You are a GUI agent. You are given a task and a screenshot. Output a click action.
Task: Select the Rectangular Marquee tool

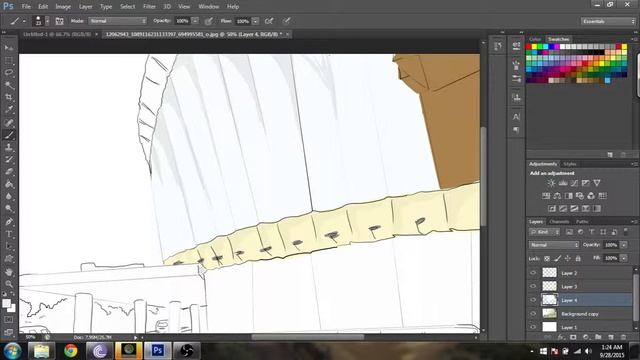click(9, 61)
